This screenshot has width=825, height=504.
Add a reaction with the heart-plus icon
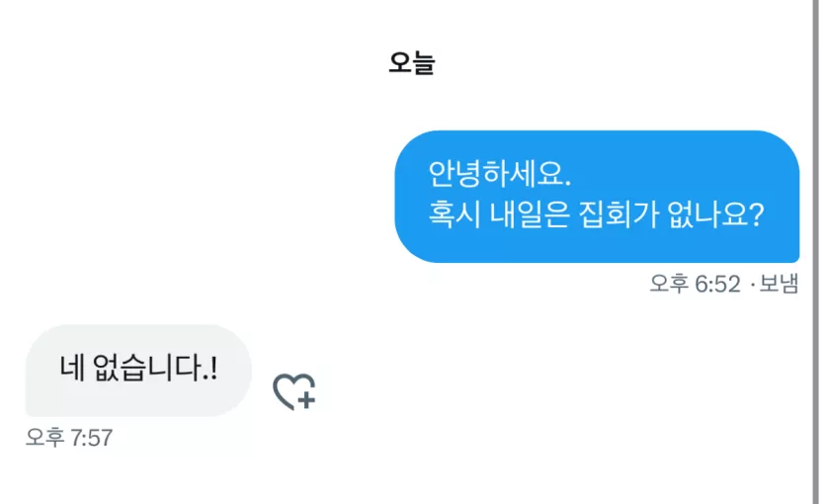point(294,391)
